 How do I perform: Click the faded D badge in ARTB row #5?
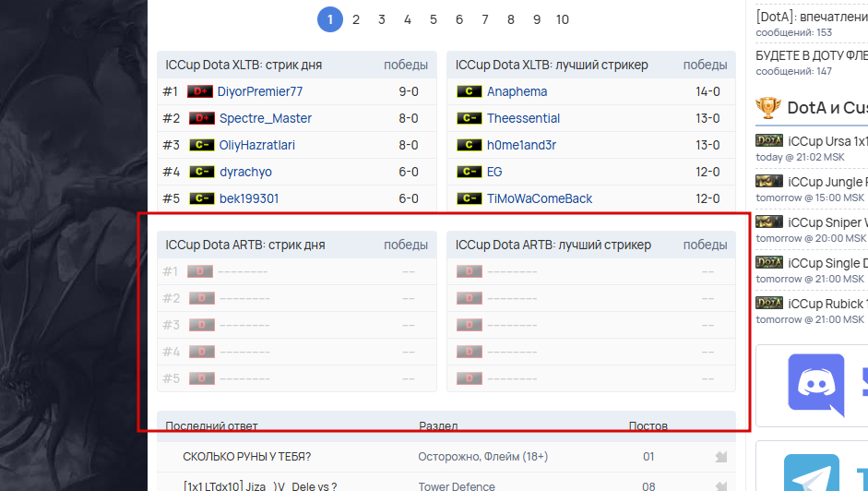pos(202,378)
